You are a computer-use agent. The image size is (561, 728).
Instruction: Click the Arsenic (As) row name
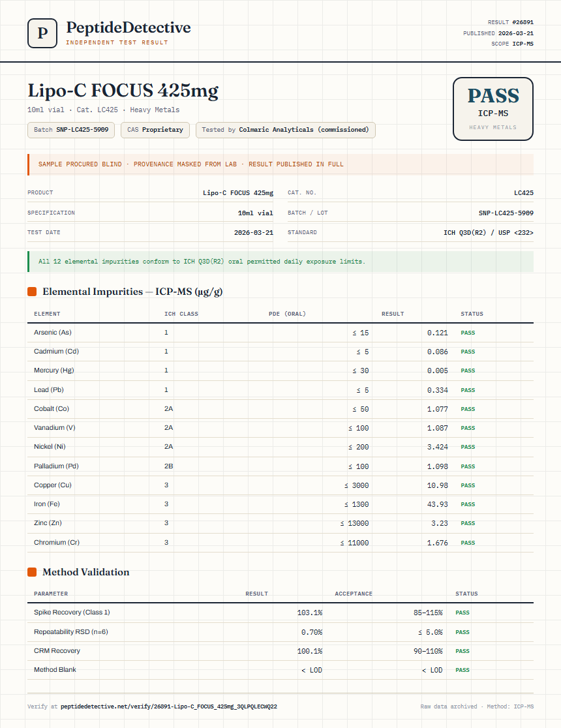click(x=52, y=333)
